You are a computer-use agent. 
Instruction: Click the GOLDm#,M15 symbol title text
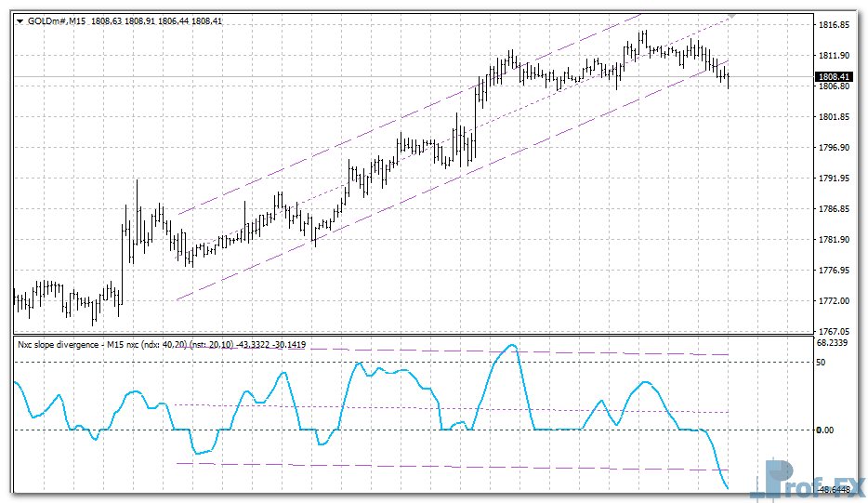click(x=58, y=20)
